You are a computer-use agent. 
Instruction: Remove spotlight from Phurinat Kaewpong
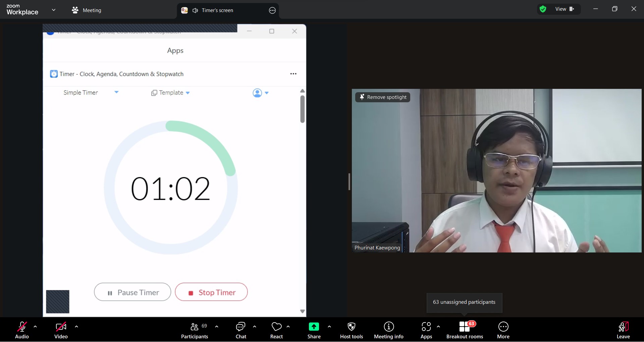[x=383, y=97]
